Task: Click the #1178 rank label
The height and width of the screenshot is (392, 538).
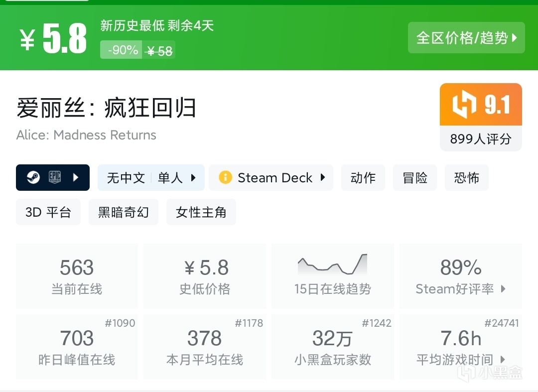Action: 249,323
